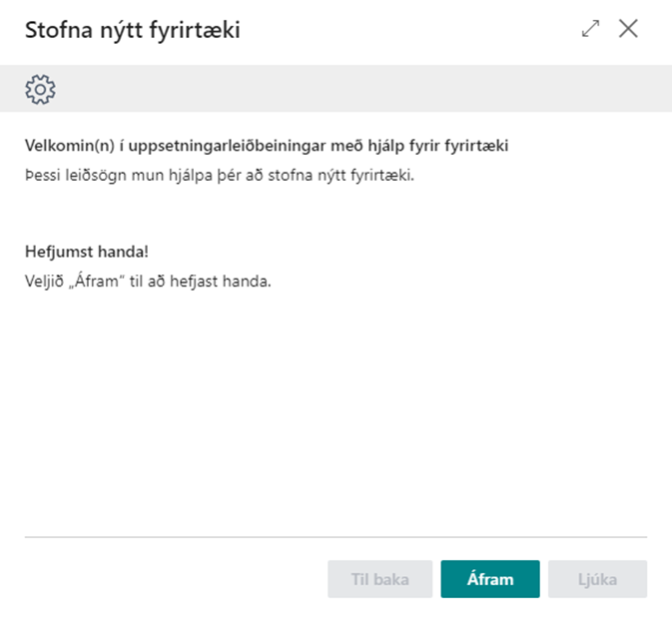Click the instruction line starting with Veljið
672x618 pixels.
[148, 281]
